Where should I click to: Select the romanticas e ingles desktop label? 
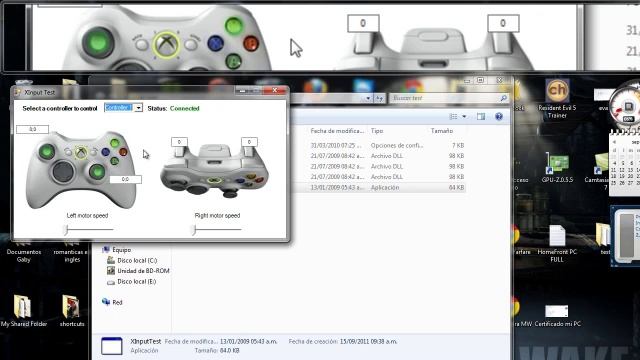(71, 256)
